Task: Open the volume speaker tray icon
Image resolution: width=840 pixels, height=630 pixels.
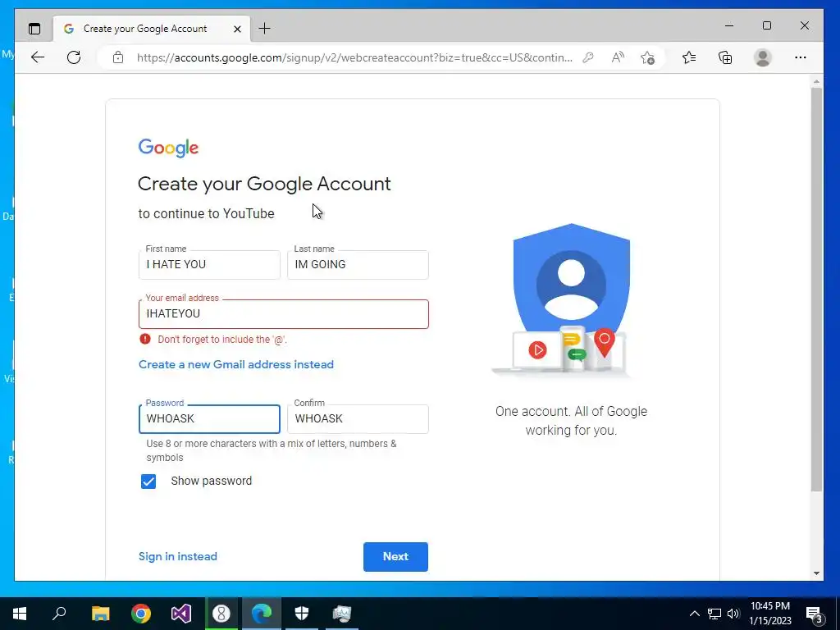Action: (x=733, y=614)
